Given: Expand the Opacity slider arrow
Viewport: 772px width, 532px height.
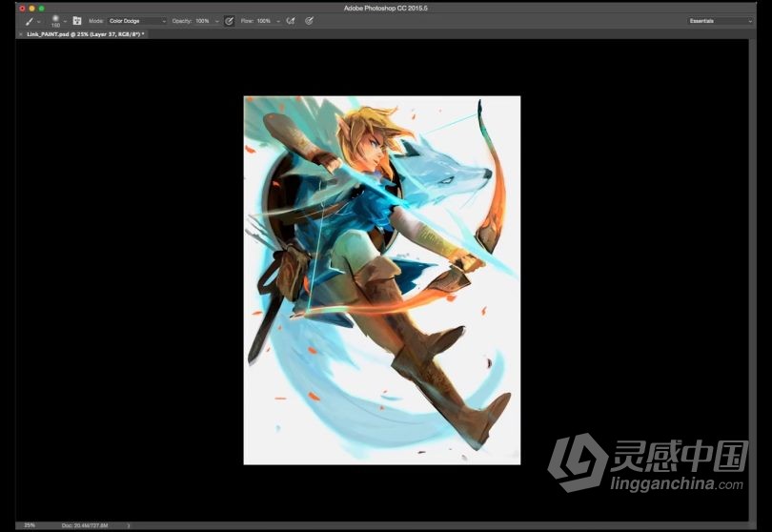Looking at the screenshot, I should point(217,20).
